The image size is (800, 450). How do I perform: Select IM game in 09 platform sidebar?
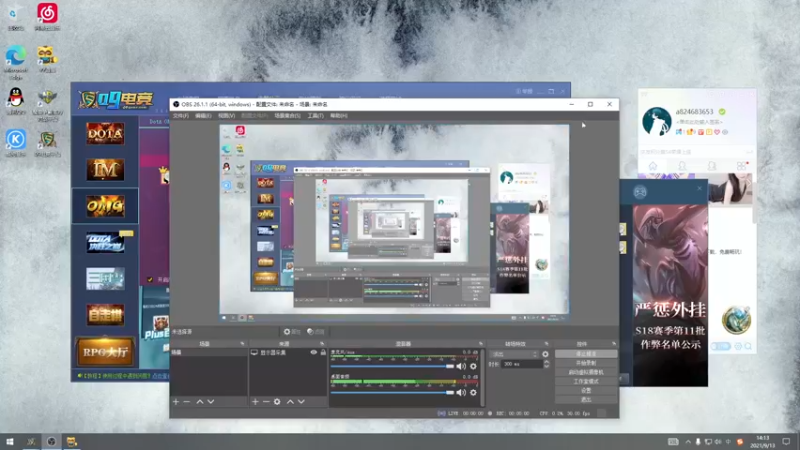[x=105, y=170]
